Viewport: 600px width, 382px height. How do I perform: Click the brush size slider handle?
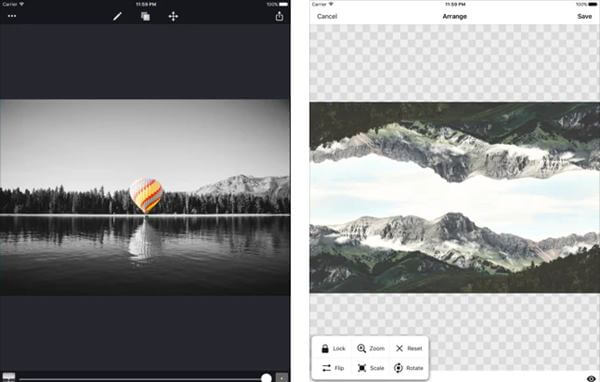[x=266, y=378]
